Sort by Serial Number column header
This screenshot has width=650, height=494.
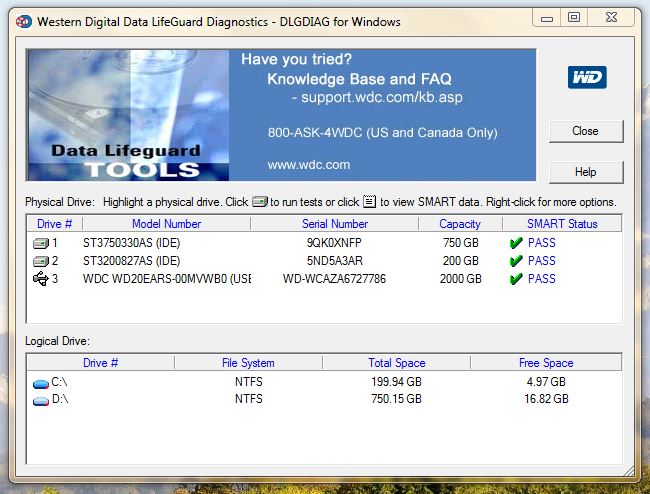(x=335, y=224)
